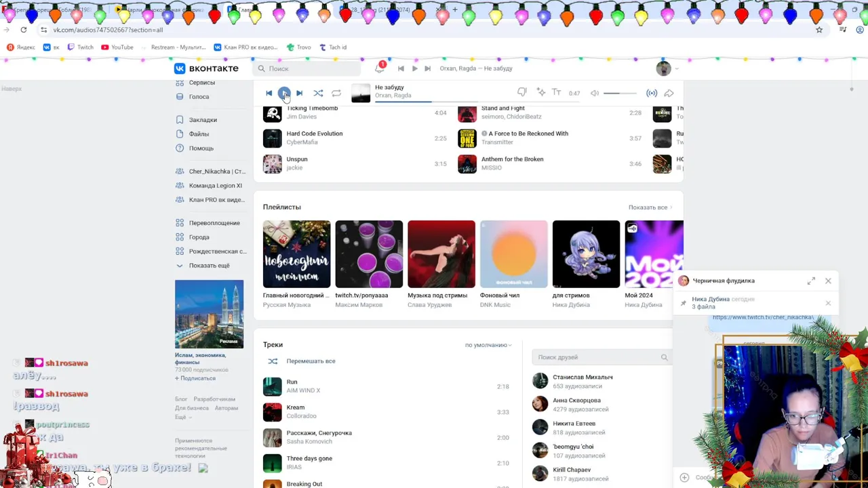
Task: Reload the page in browser toolbar
Action: coord(24,30)
